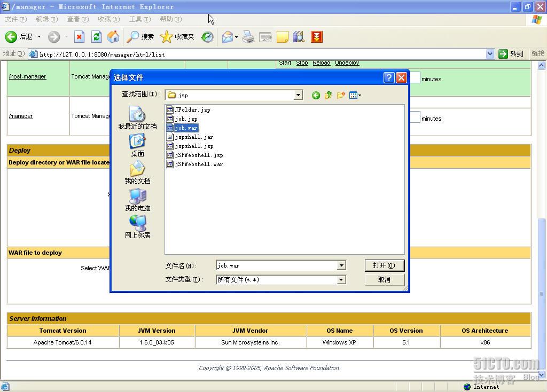Viewport: 547px width, 392px height.
Task: Click the IE Back (后退) button
Action: pos(19,37)
